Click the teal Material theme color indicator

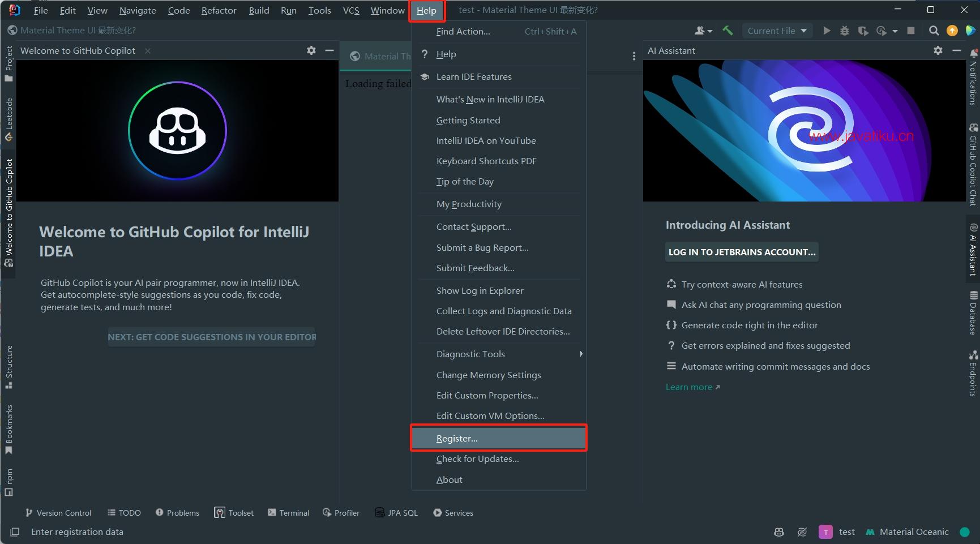[x=965, y=532]
